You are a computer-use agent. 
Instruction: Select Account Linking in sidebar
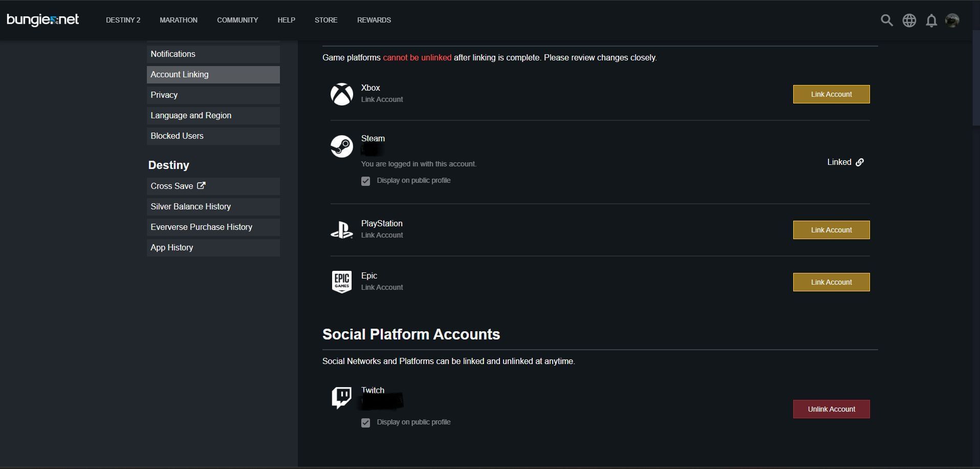click(213, 75)
